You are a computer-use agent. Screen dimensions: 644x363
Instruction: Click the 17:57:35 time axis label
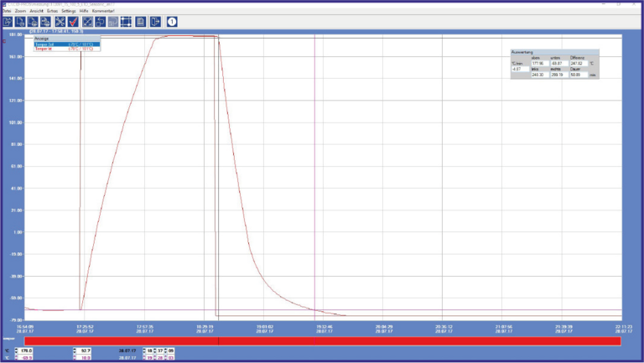(x=145, y=329)
